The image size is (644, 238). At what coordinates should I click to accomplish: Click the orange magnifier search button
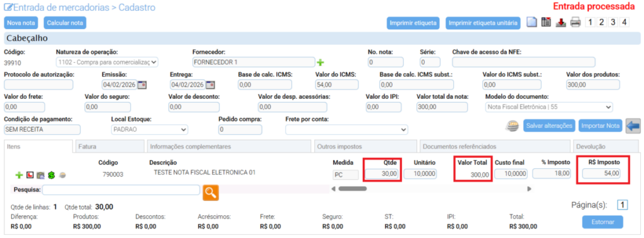click(x=211, y=192)
